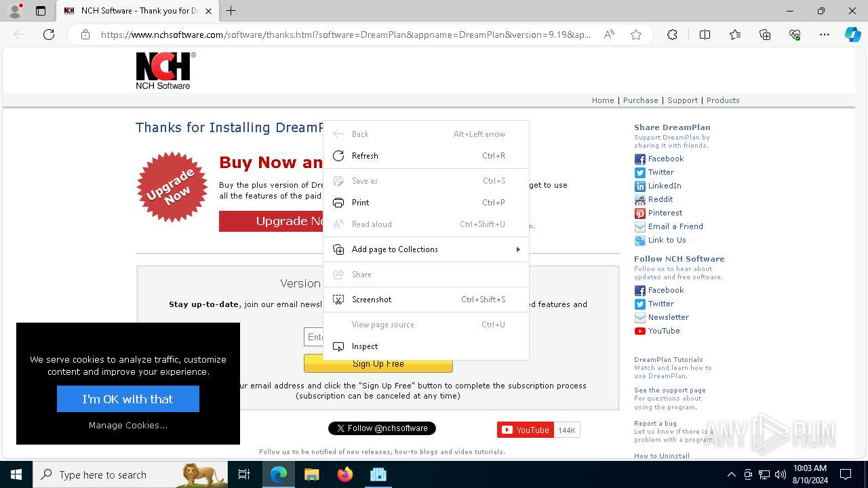Click the Read aloud address bar icon
This screenshot has height=488, width=868.
[609, 35]
